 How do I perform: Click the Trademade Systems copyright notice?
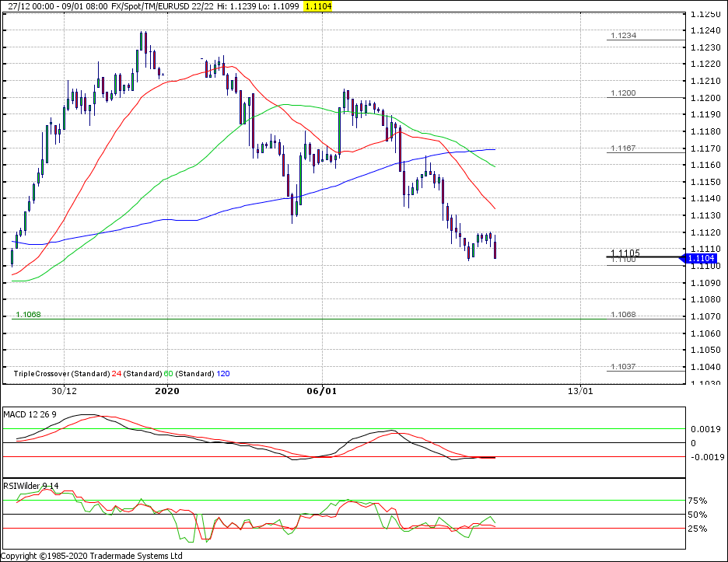click(x=92, y=556)
